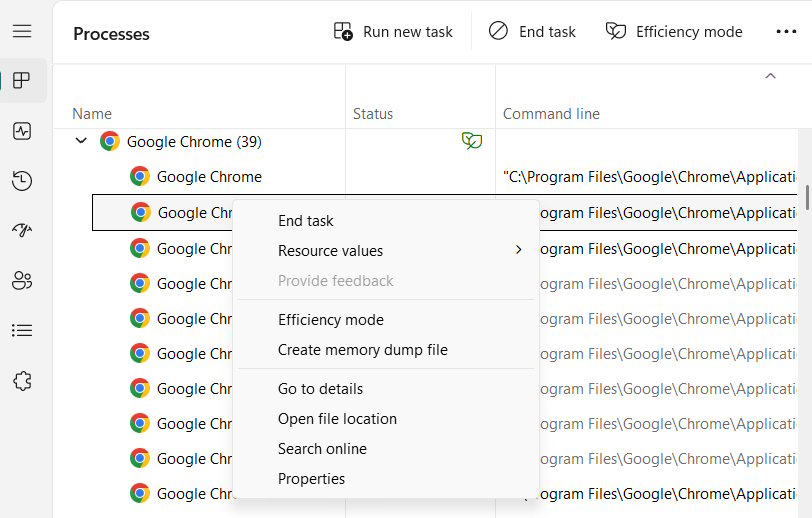Open the Details sidebar page
The image size is (812, 518).
22,330
